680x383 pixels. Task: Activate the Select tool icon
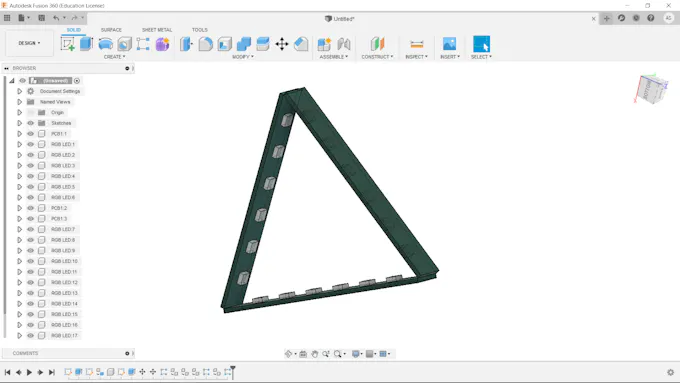481,44
